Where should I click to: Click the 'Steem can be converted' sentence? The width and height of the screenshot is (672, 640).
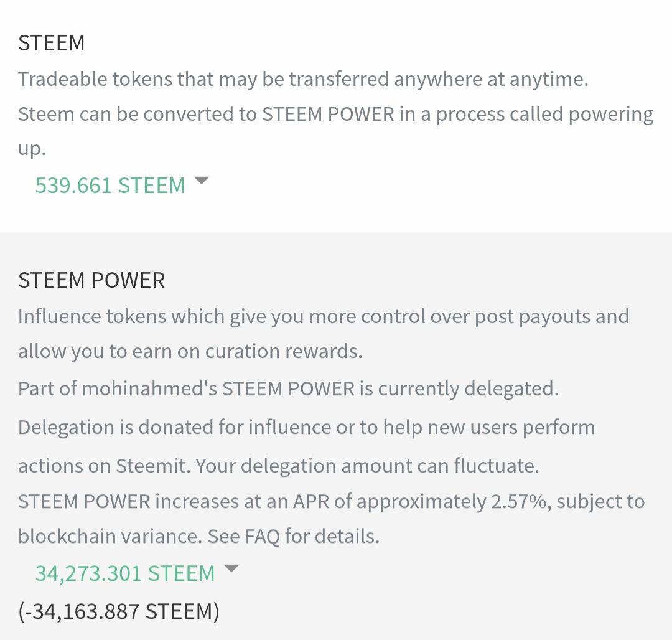pyautogui.click(x=205, y=115)
